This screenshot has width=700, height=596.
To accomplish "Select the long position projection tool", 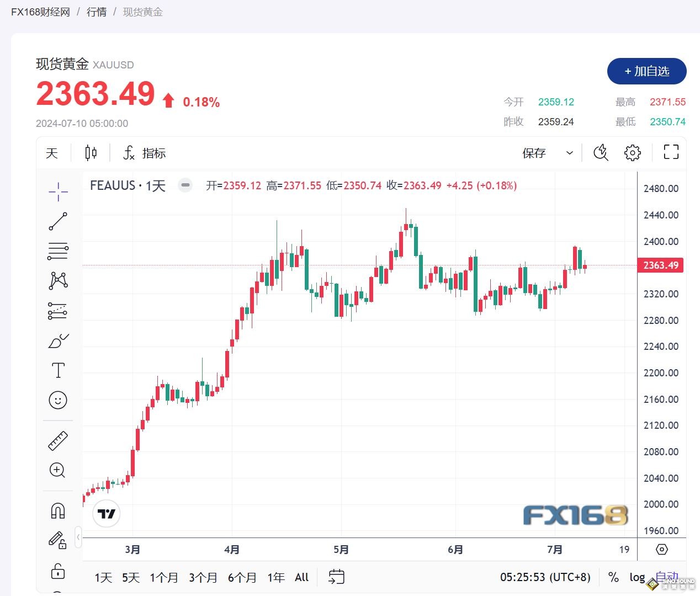I will click(x=58, y=311).
